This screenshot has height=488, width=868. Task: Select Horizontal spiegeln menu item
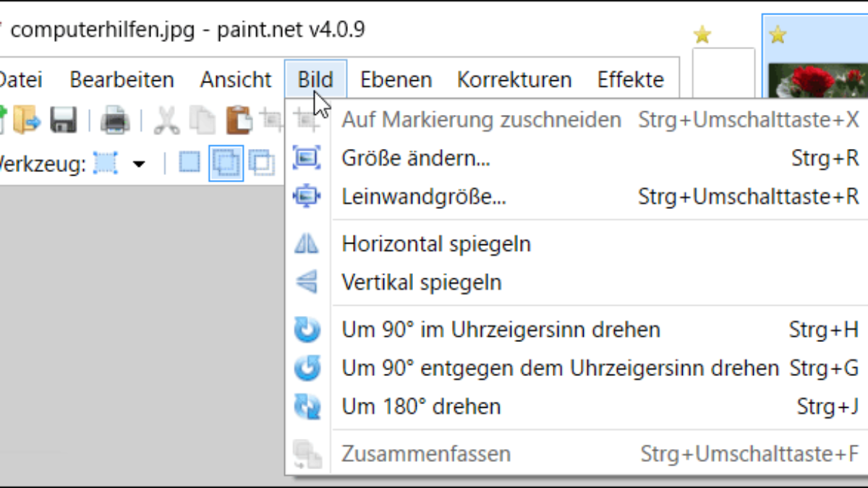click(x=576, y=244)
